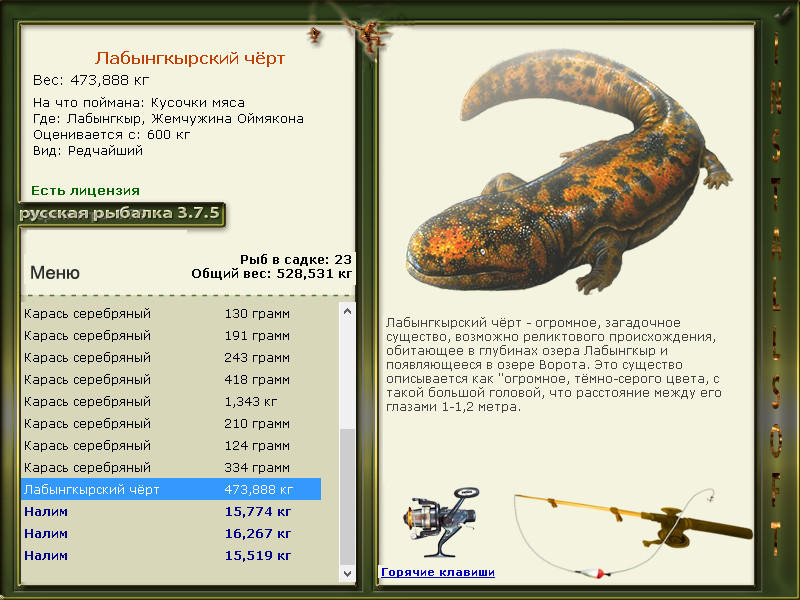Click the red Лабынгкырский чёрт title
This screenshot has width=800, height=600.
189,58
